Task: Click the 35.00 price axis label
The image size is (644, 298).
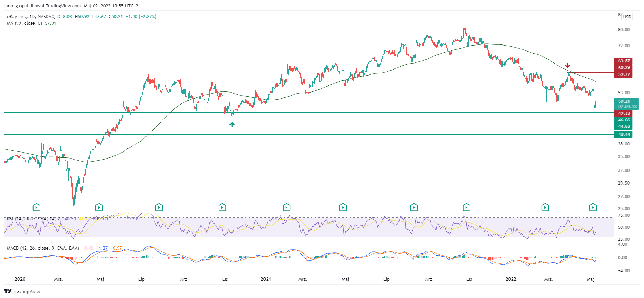Action: [x=624, y=157]
